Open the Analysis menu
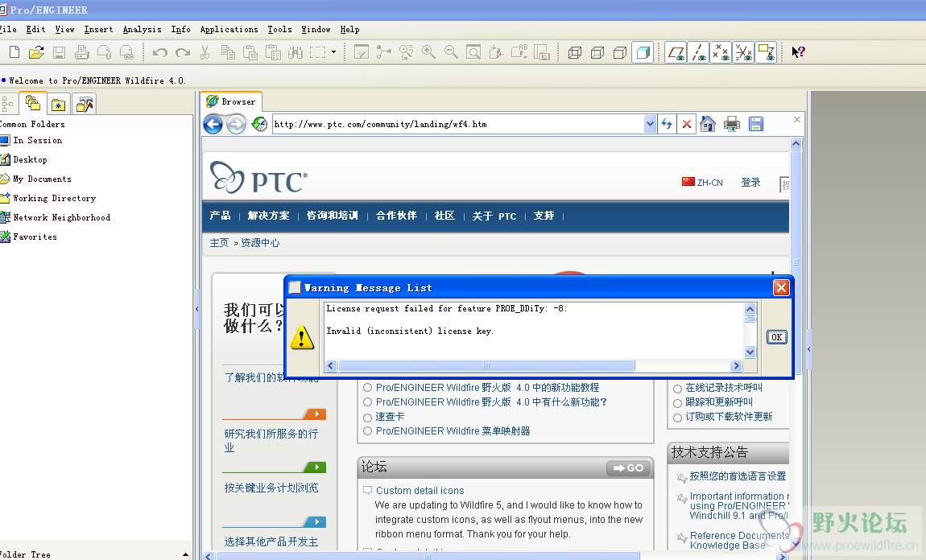The image size is (926, 560). tap(142, 30)
